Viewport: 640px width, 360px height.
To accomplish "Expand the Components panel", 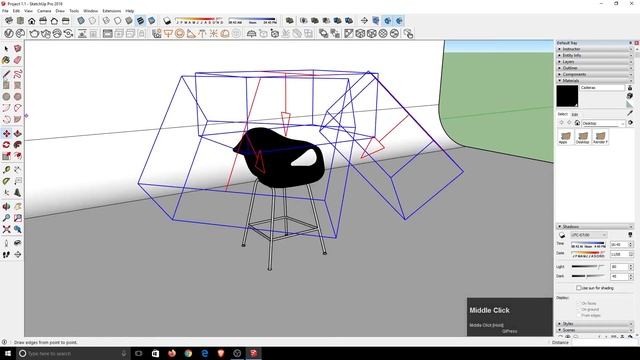I will tap(595, 74).
